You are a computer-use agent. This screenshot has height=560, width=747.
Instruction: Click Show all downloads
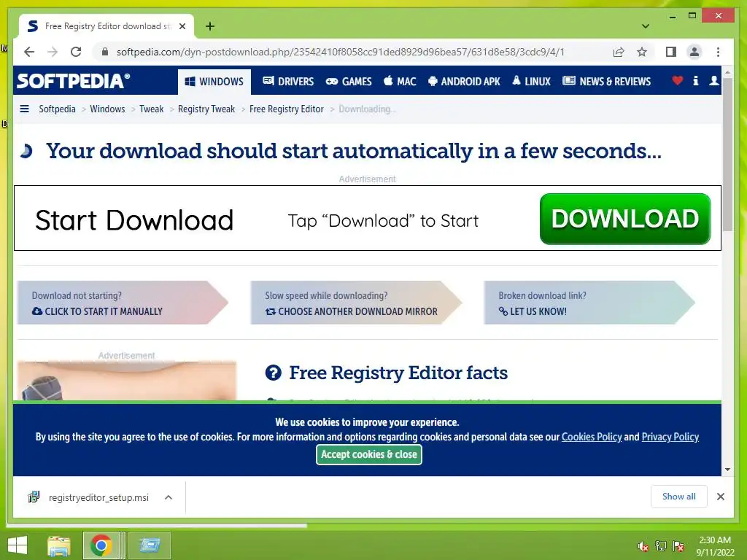coord(679,497)
